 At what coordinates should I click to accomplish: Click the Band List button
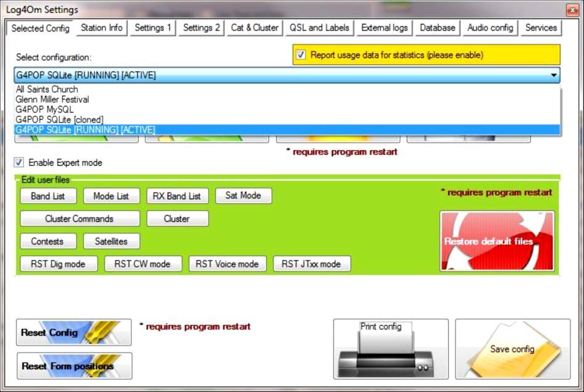pyautogui.click(x=48, y=196)
